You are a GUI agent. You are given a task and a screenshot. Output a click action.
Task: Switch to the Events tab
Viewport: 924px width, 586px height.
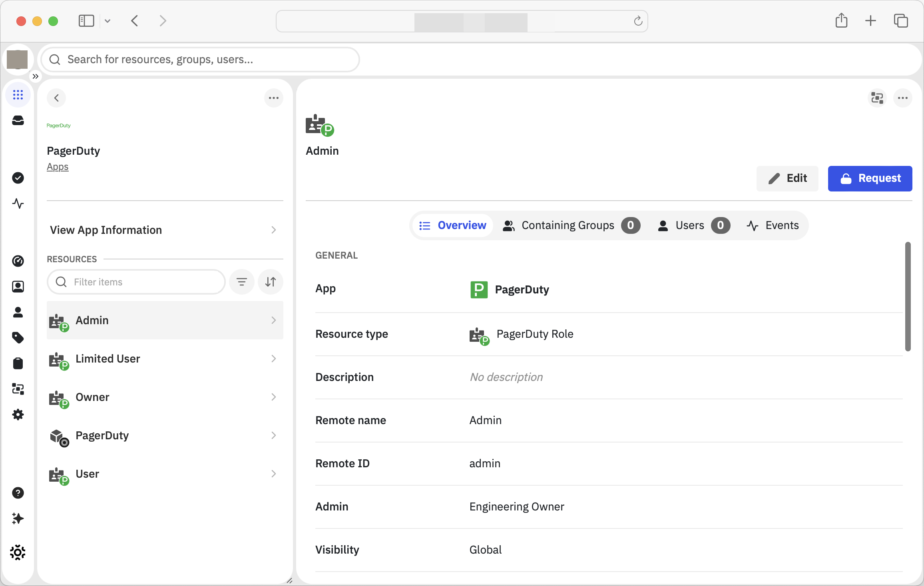pyautogui.click(x=773, y=225)
